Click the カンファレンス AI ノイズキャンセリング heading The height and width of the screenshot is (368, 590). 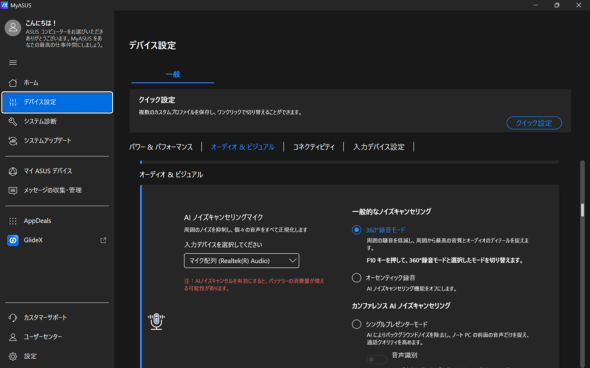[x=401, y=306]
